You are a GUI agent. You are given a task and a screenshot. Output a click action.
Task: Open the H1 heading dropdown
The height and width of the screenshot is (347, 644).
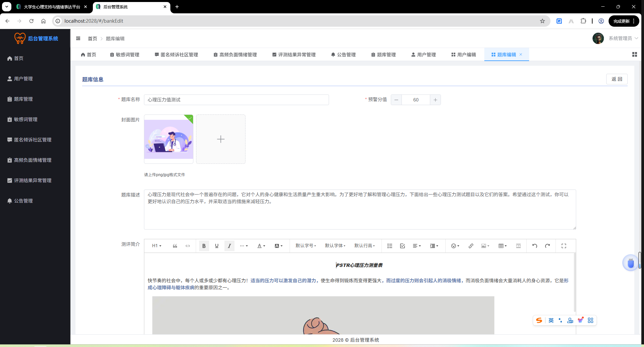point(156,246)
